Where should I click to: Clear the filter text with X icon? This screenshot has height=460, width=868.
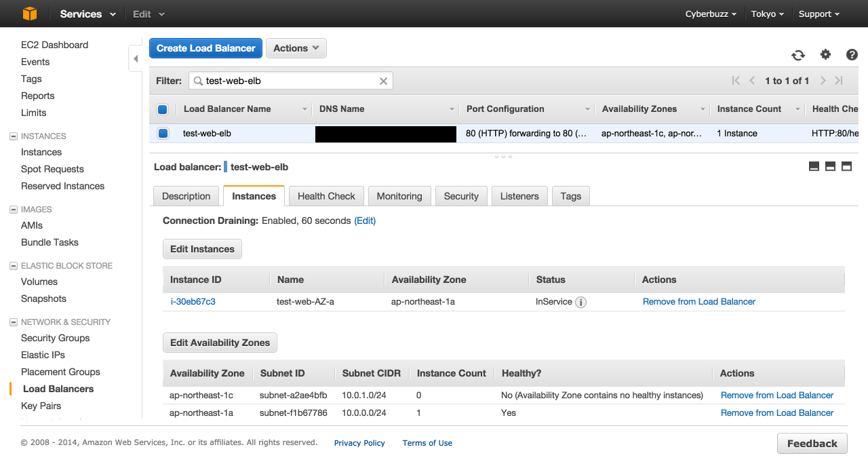(383, 81)
